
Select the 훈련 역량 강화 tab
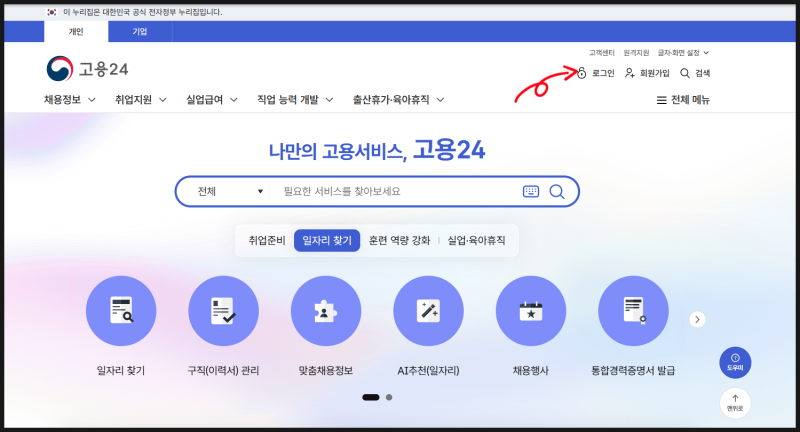pyautogui.click(x=399, y=240)
